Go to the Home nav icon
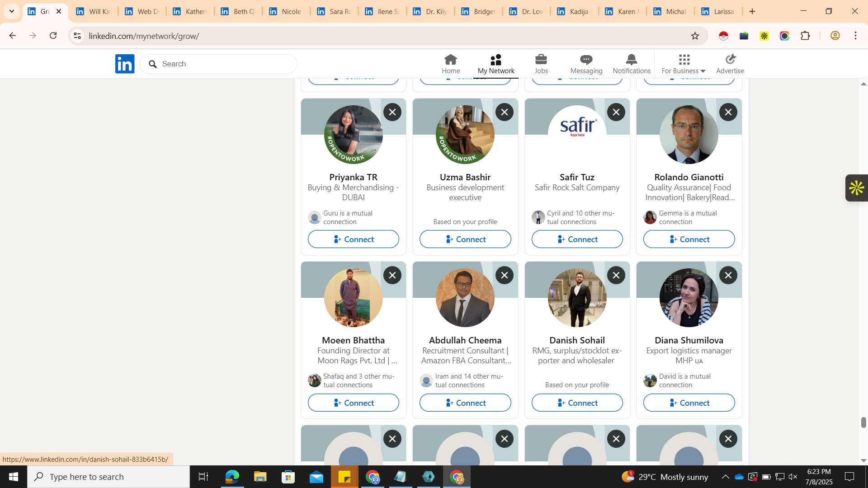This screenshot has height=488, width=868. click(451, 64)
